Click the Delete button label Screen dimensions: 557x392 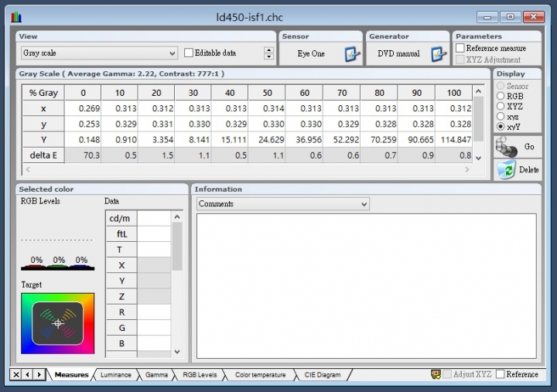click(x=528, y=170)
